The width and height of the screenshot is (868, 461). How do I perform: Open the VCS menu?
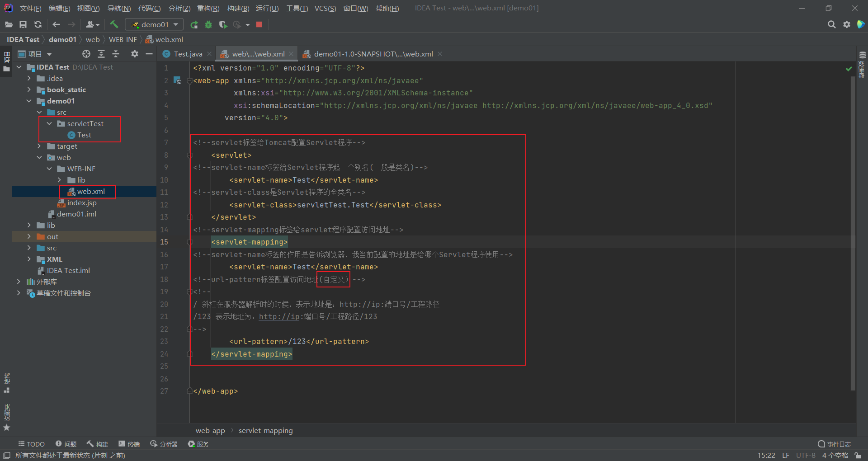click(325, 8)
